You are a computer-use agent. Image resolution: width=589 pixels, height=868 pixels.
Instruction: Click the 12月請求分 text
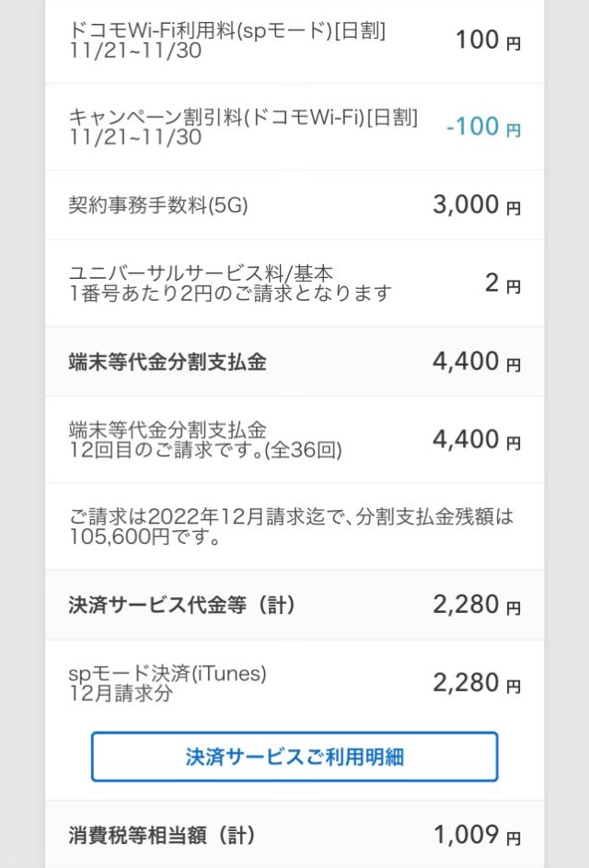[121, 693]
